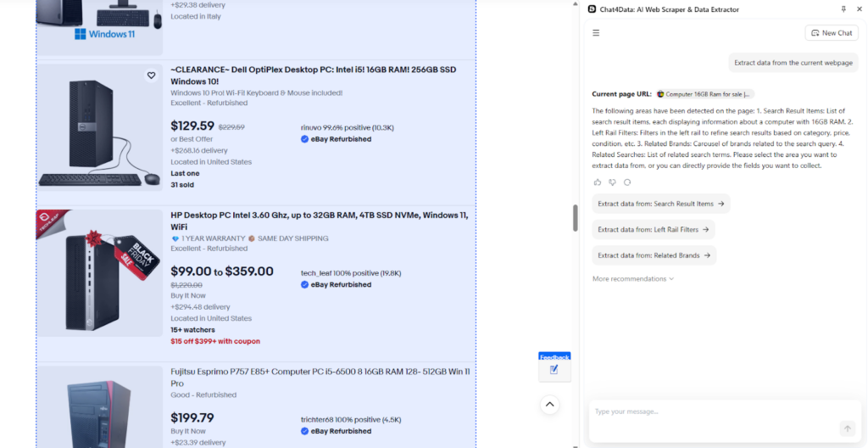
Task: Open the Feedback button
Action: pyautogui.click(x=554, y=367)
